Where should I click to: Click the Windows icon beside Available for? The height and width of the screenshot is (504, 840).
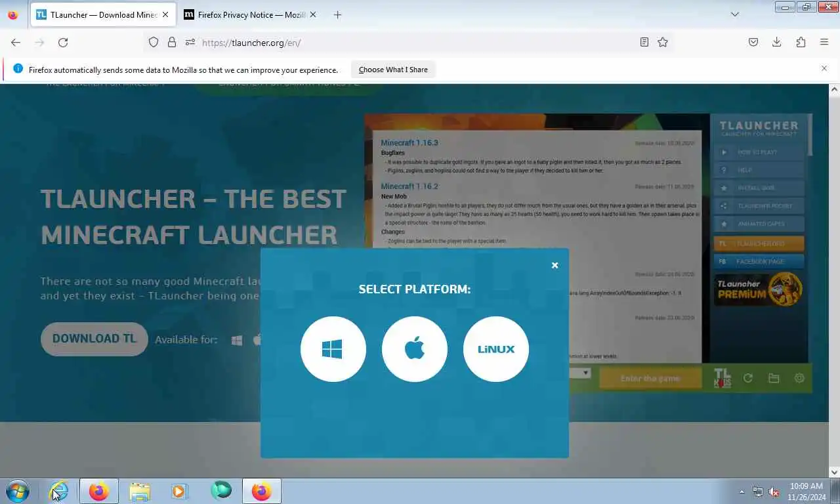click(237, 340)
